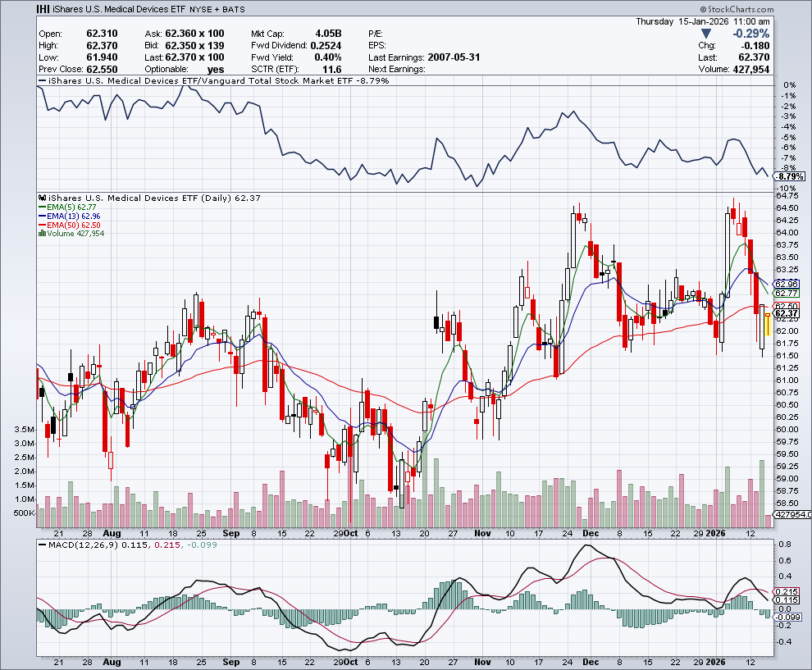Click the SCTR (ETF) value 11.6
Screen dimensions: 812x670
[332, 70]
